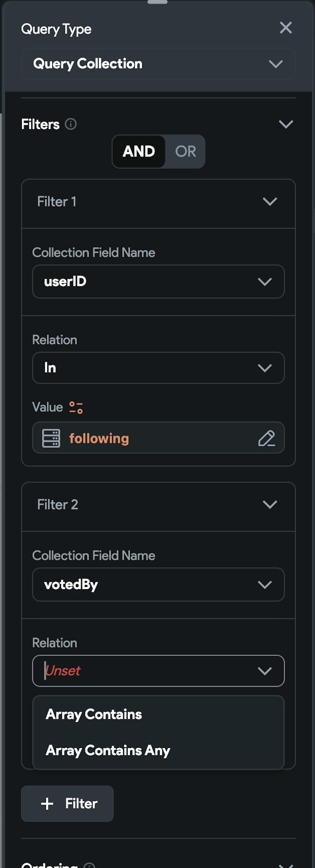Click the Unset relation input field
The height and width of the screenshot is (868, 315).
coord(158,670)
